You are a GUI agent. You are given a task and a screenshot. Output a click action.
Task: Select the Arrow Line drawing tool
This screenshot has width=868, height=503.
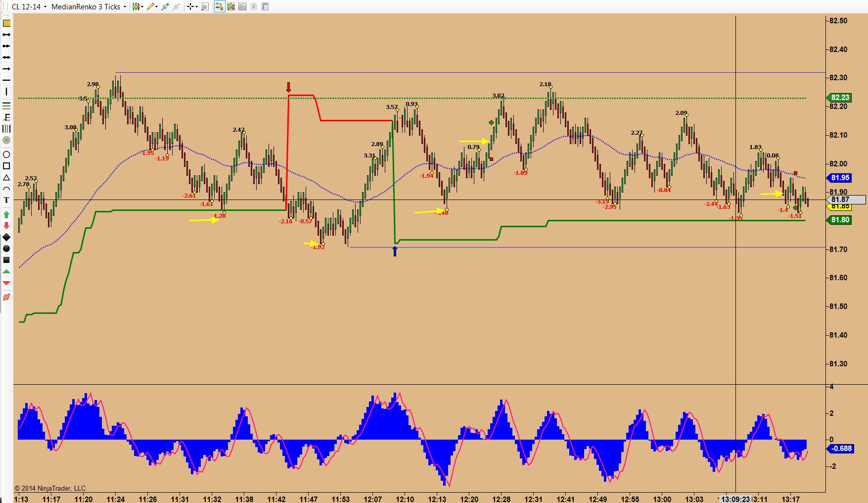[6, 69]
